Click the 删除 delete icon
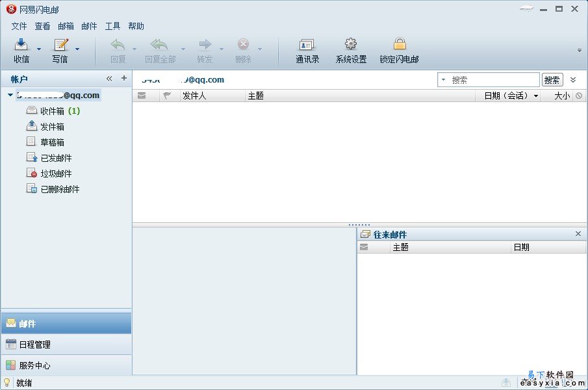The image size is (588, 390). (243, 45)
